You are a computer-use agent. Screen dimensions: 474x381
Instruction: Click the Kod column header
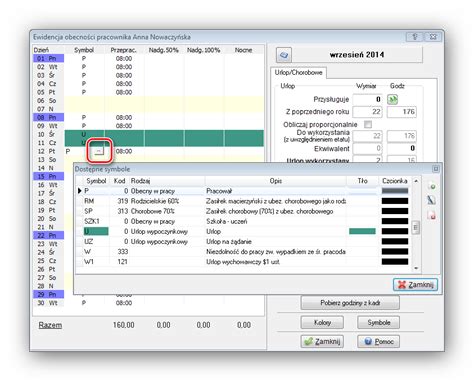(119, 181)
